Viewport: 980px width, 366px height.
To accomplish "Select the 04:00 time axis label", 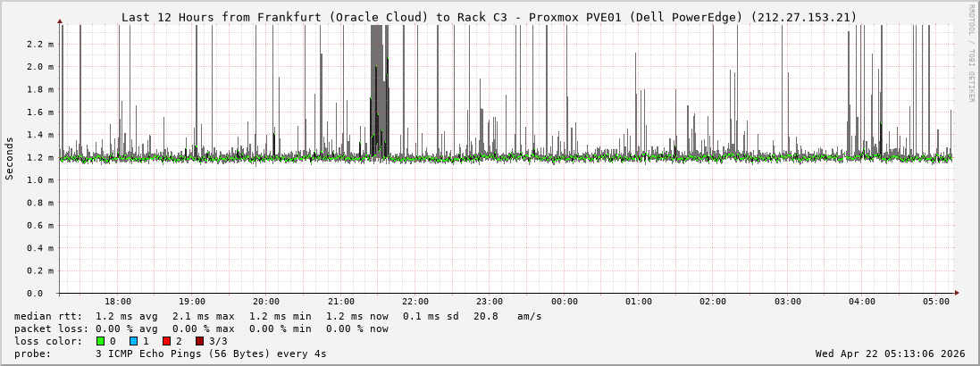I will point(861,302).
